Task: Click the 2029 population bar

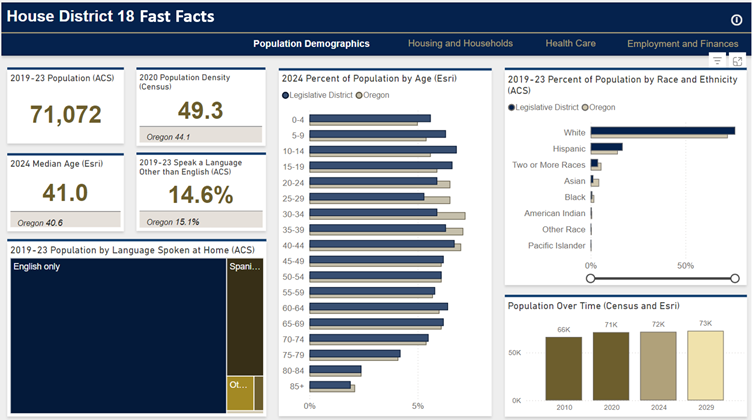Action: 705,365
